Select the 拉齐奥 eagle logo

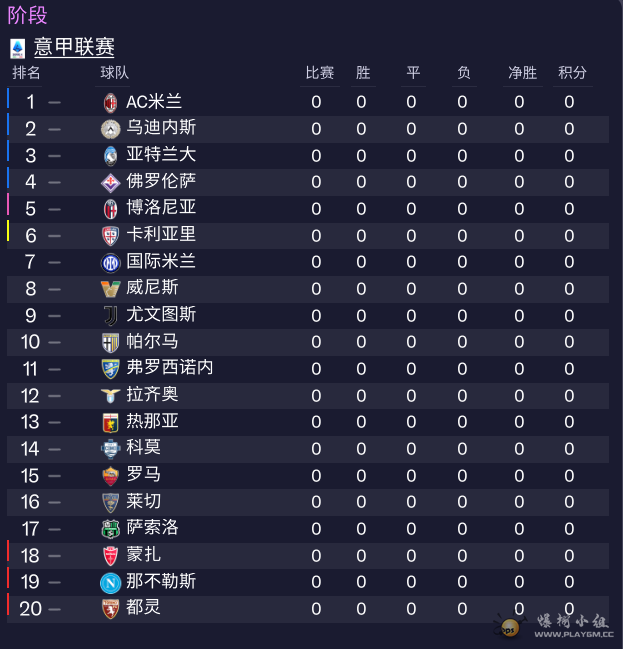point(111,396)
